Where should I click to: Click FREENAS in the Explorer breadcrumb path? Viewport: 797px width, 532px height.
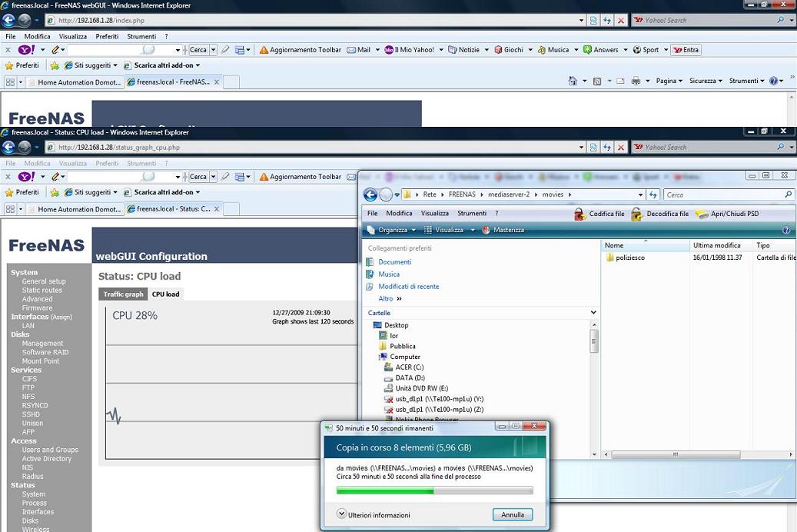[x=462, y=195]
